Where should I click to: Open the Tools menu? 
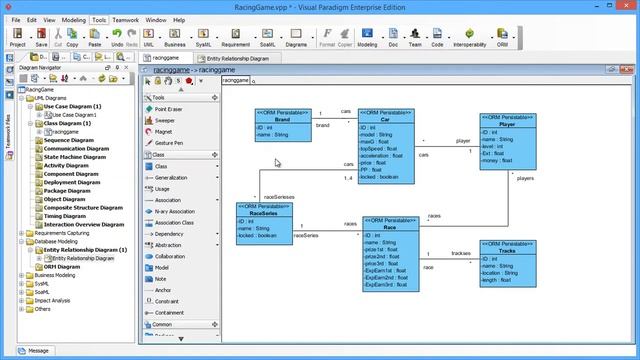coord(99,20)
